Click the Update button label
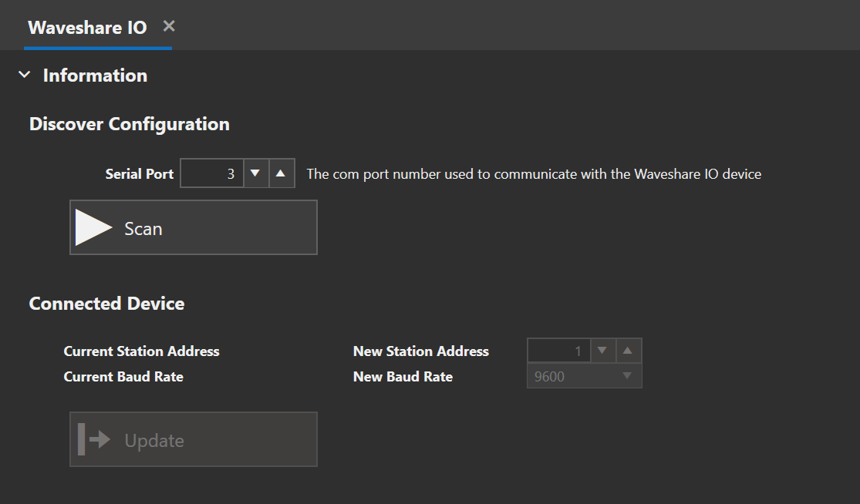This screenshot has width=860, height=504. tap(154, 441)
